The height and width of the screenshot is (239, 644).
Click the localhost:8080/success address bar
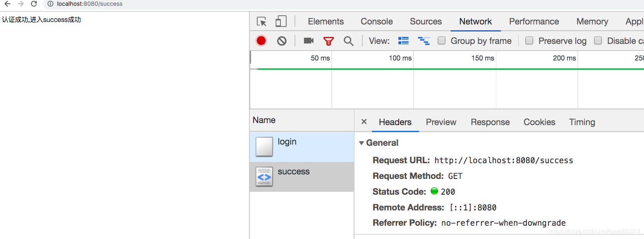pyautogui.click(x=90, y=4)
